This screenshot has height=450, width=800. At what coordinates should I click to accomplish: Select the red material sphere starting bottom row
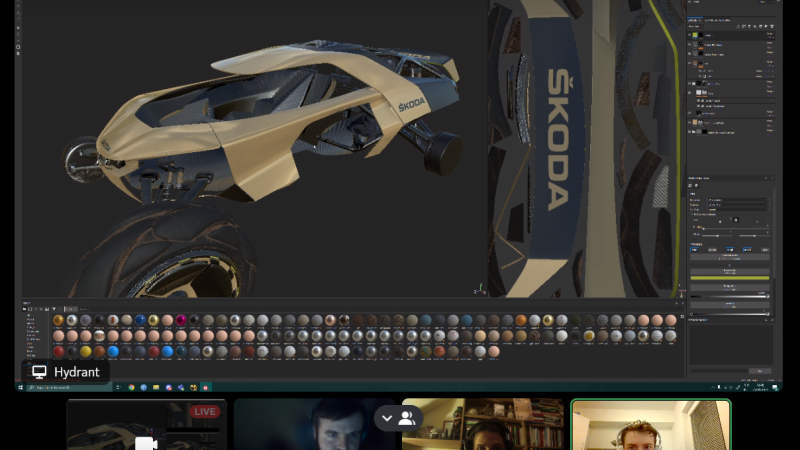[59, 351]
